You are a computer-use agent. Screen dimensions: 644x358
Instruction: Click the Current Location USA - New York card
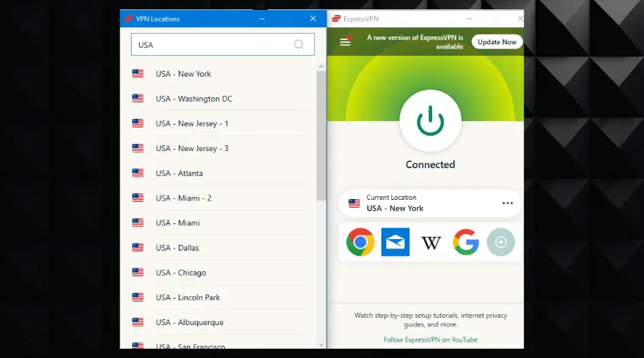click(x=430, y=203)
